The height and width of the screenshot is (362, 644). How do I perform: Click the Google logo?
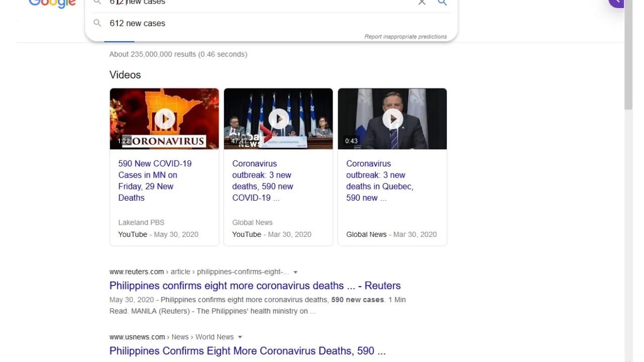point(52,4)
